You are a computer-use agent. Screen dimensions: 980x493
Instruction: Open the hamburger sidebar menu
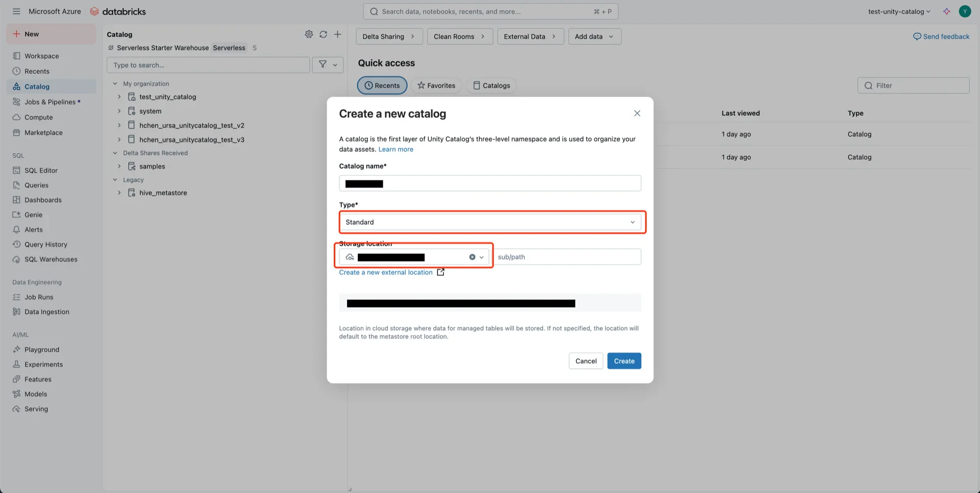[16, 11]
